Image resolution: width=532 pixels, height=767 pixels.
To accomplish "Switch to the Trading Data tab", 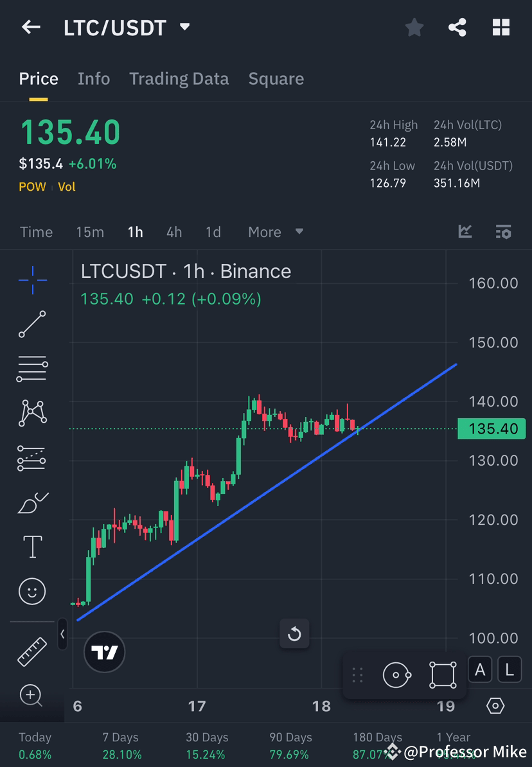I will (179, 78).
